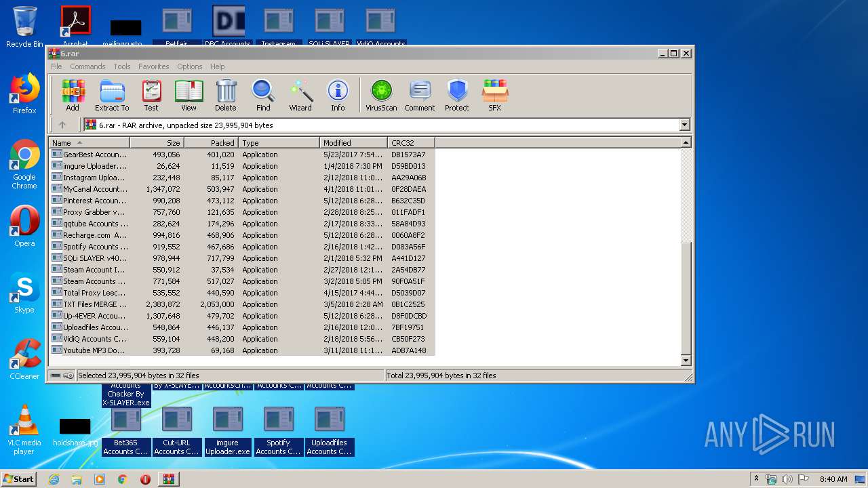Screen dimensions: 868x488
Task: Click the Skype desktop shortcut
Action: pos(24,293)
